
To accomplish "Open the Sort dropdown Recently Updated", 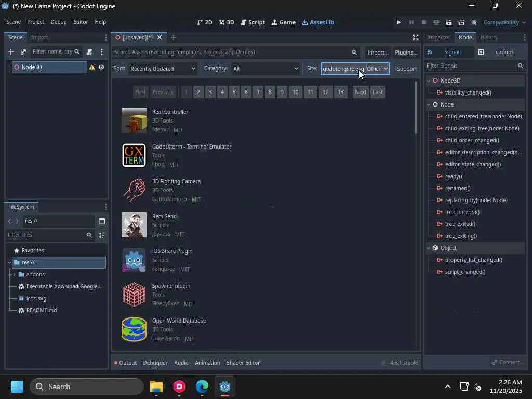I will pos(163,69).
